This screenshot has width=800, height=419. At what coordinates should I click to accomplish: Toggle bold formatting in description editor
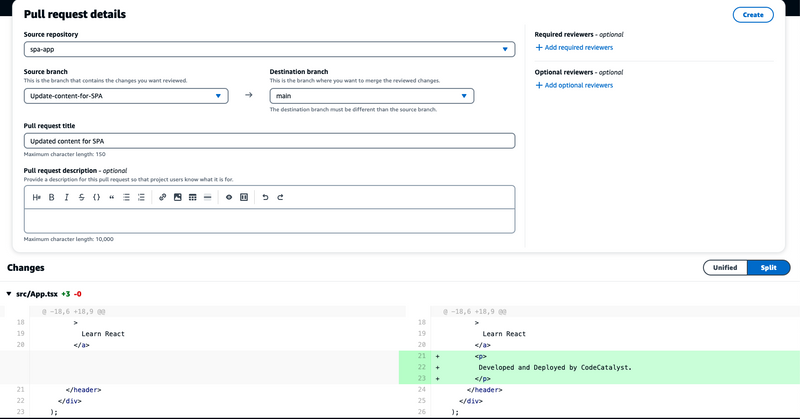click(52, 198)
